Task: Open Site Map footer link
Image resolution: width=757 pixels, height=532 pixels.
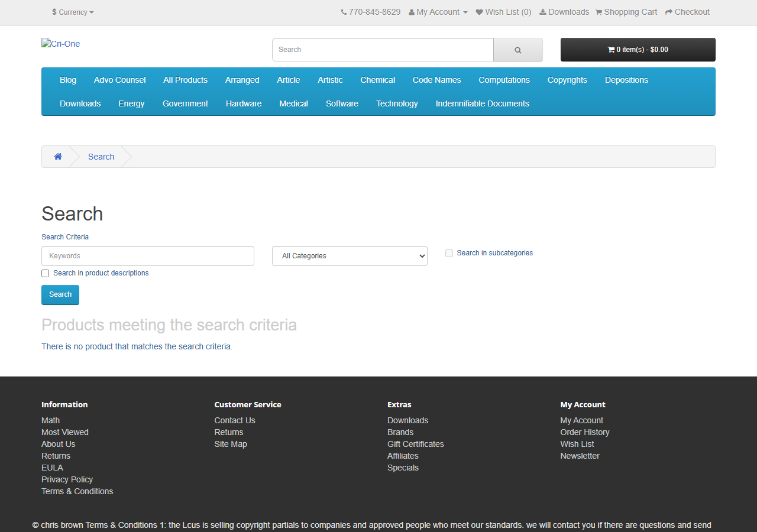Action: point(231,444)
